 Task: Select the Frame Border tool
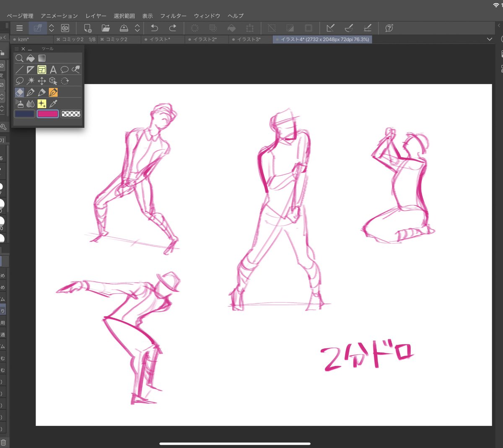click(42, 70)
